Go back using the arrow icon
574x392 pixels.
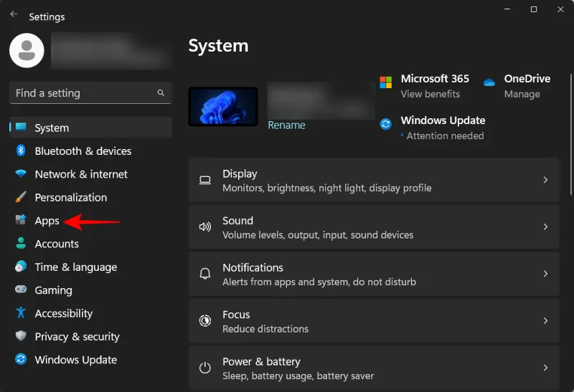pos(14,14)
